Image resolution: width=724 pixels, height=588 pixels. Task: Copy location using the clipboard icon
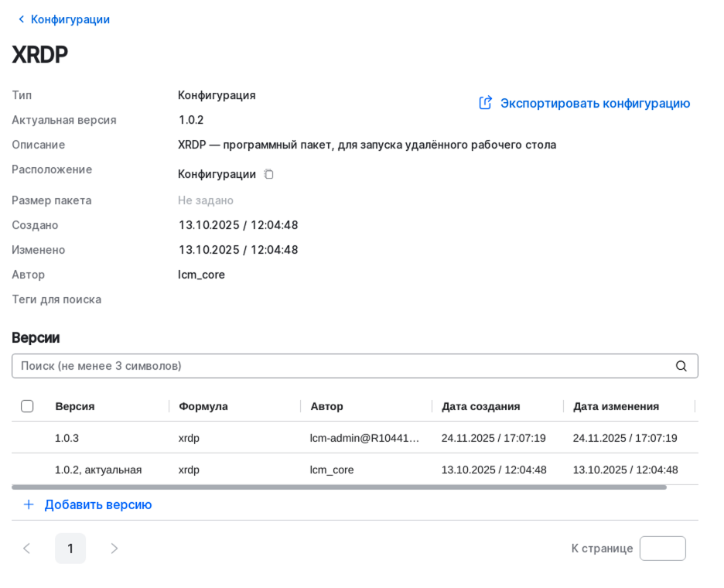click(x=268, y=174)
